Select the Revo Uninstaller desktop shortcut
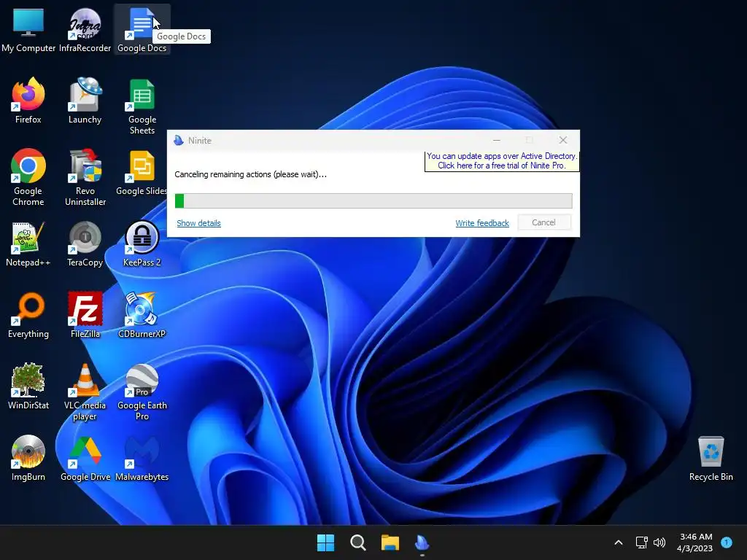 (85, 178)
